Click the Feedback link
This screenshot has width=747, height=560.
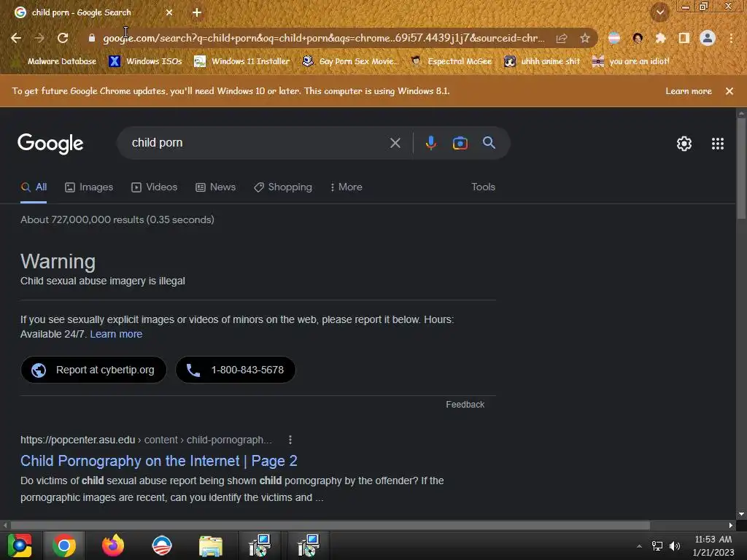[465, 404]
